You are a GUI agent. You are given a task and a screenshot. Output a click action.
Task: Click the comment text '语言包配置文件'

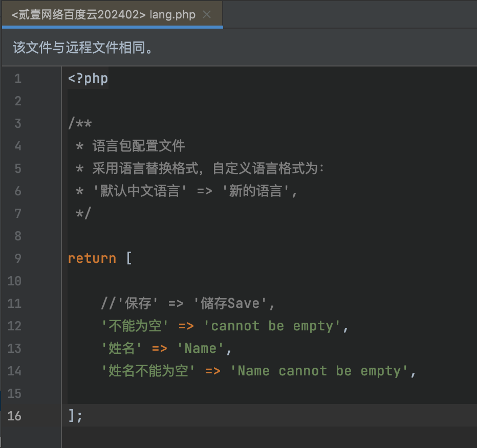coord(139,146)
